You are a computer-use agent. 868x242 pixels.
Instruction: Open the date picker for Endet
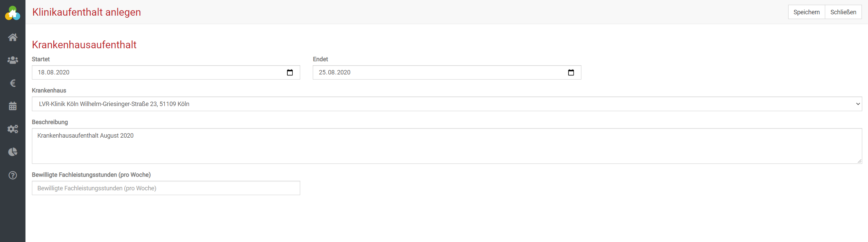(x=571, y=72)
